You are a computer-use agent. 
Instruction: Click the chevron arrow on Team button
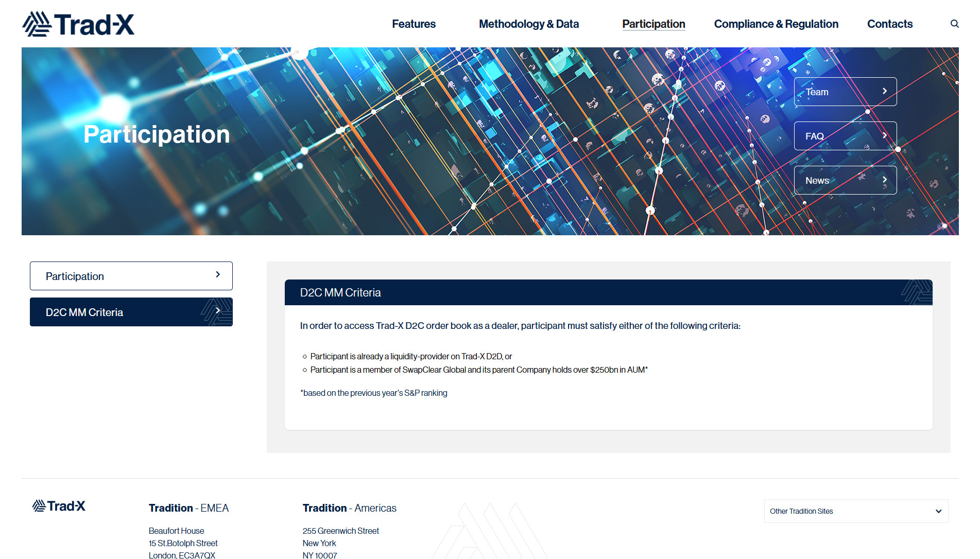(x=884, y=91)
